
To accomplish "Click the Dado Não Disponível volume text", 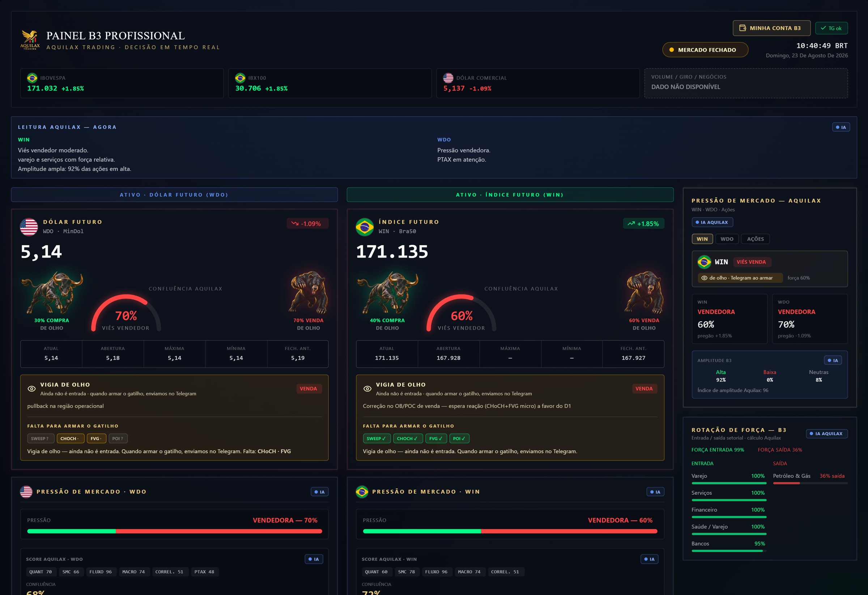I will [686, 87].
